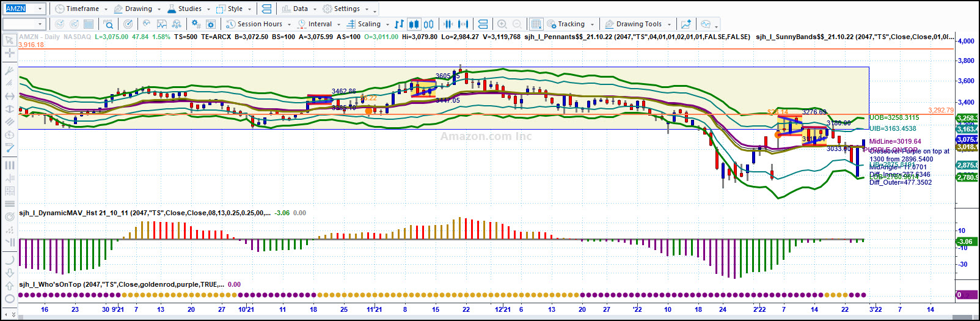Click the speech bubble wave icon
The height and width of the screenshot is (321, 980).
706,24
